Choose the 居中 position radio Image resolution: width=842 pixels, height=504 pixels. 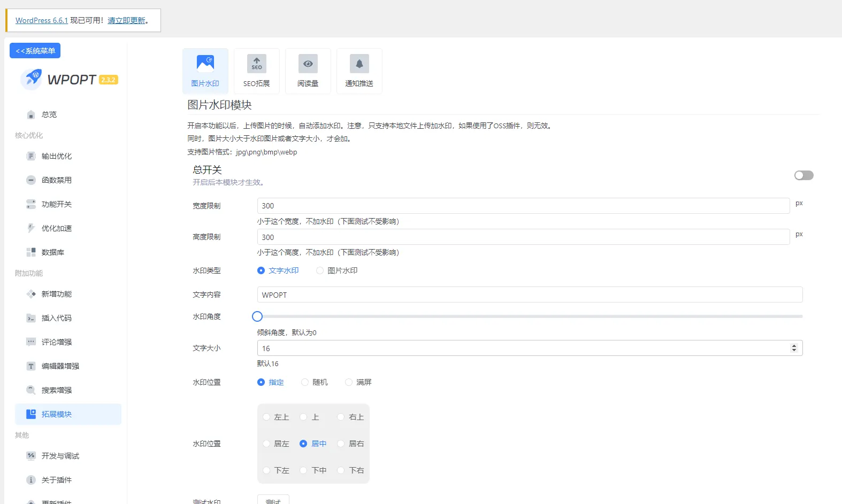tap(303, 444)
